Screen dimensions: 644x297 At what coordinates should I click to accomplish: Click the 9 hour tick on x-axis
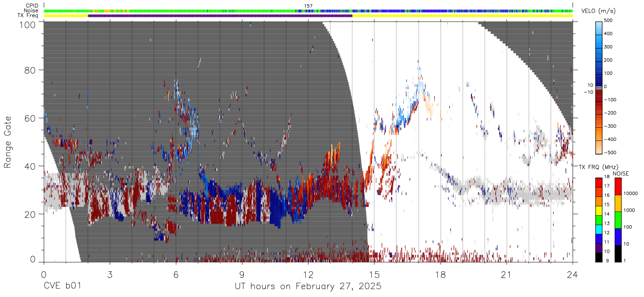click(x=242, y=274)
